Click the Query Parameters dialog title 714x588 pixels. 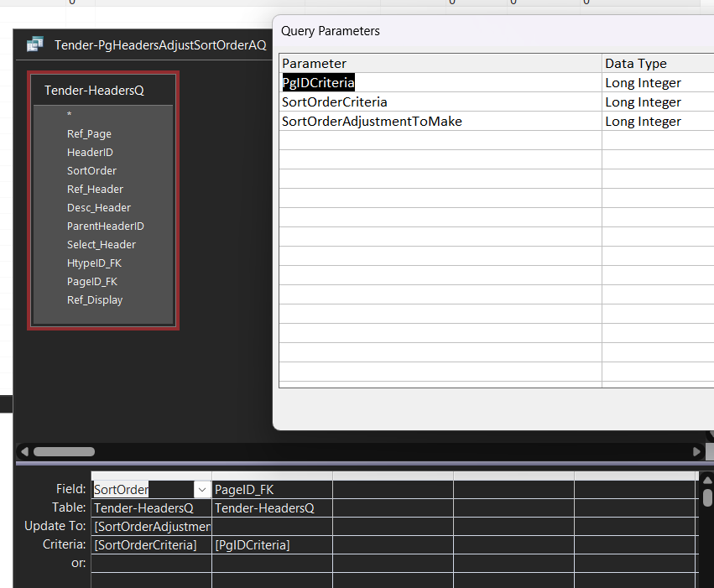pyautogui.click(x=330, y=31)
